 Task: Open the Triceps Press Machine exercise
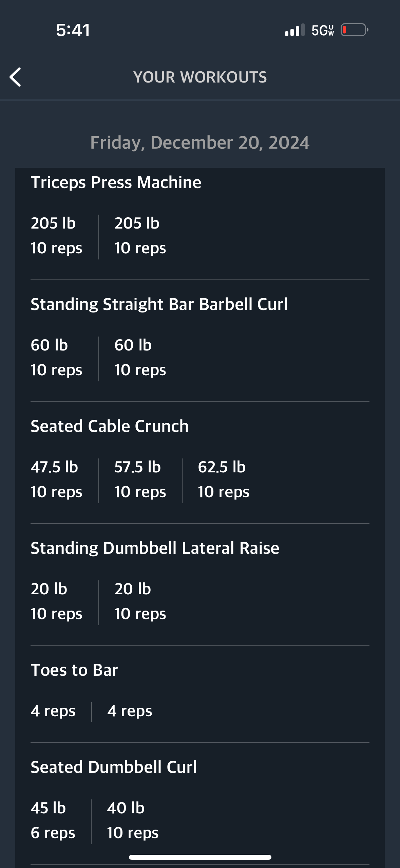click(116, 182)
